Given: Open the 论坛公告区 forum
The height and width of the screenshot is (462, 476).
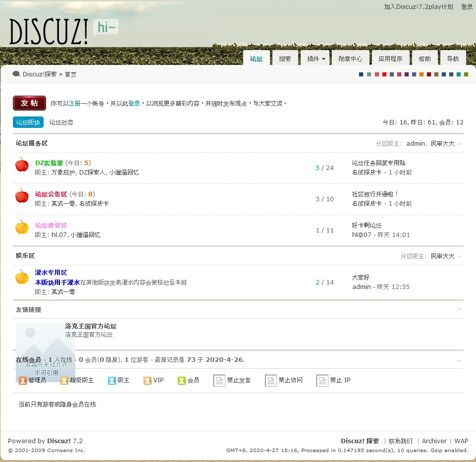Looking at the screenshot, I should 51,194.
